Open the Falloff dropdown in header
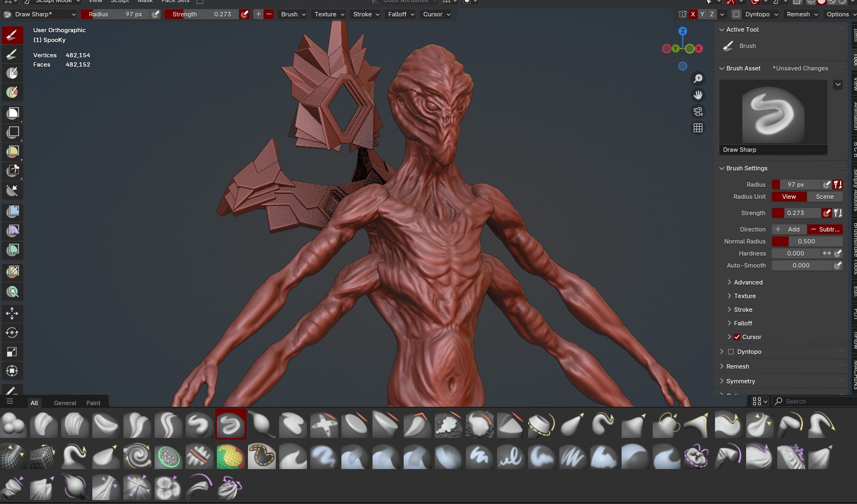The image size is (857, 504). [401, 14]
